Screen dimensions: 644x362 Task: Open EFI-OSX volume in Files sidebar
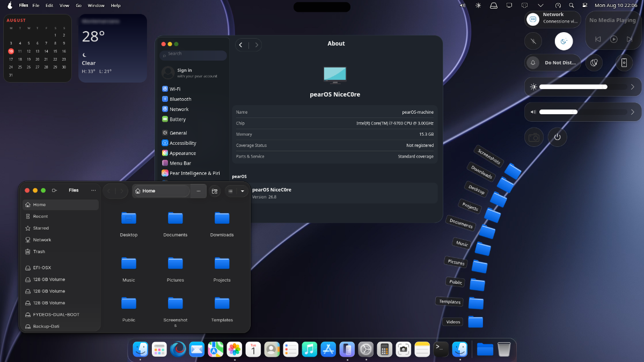click(x=61, y=268)
